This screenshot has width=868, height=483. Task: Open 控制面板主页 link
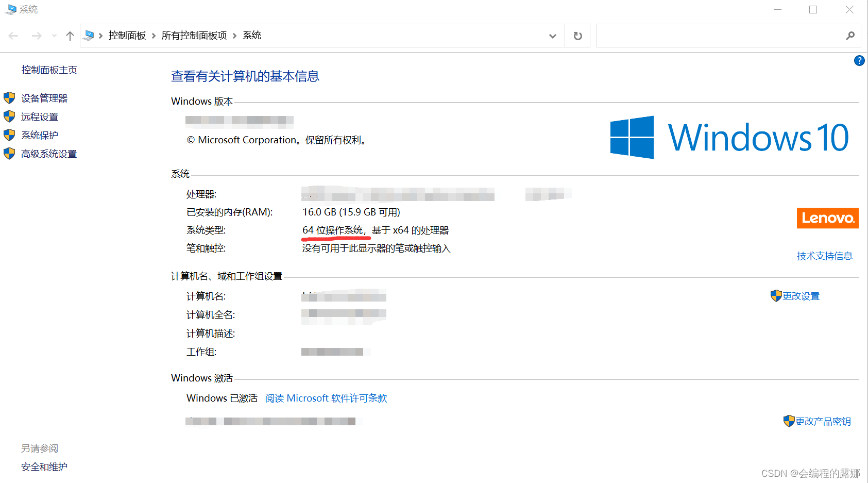coord(49,70)
